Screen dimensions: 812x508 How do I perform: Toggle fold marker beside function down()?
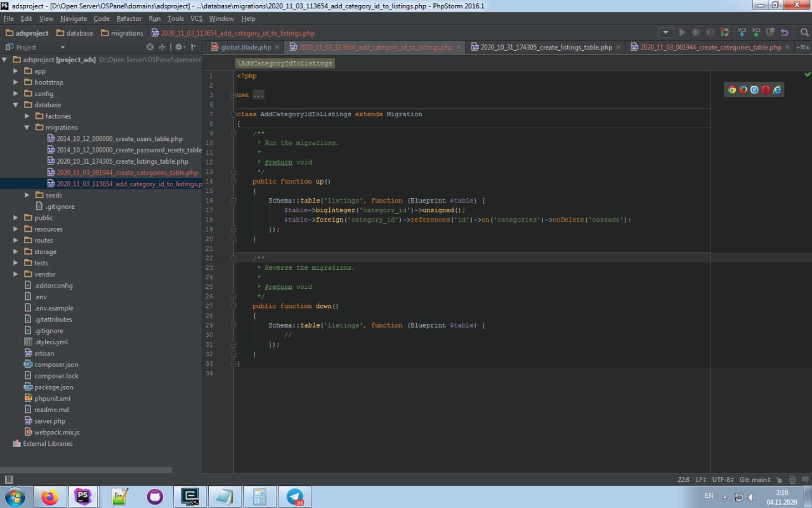click(233, 306)
